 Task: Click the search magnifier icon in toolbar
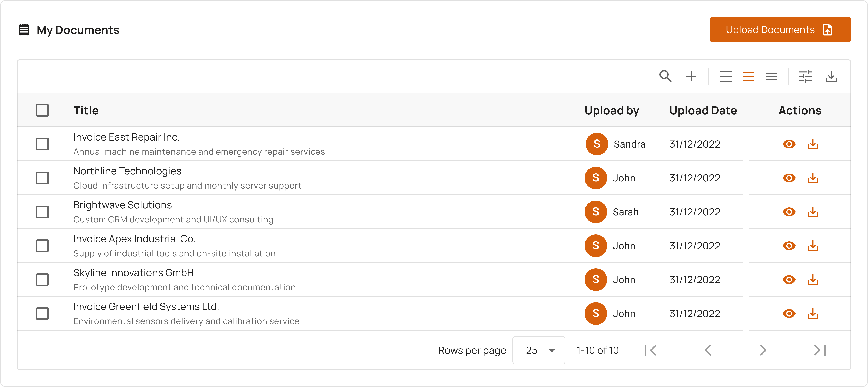pos(665,76)
